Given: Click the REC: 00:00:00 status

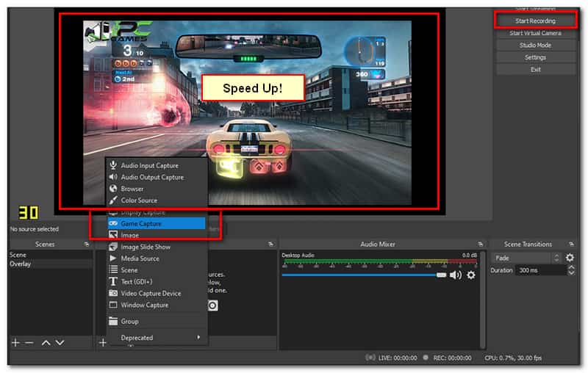Looking at the screenshot, I should point(452,358).
